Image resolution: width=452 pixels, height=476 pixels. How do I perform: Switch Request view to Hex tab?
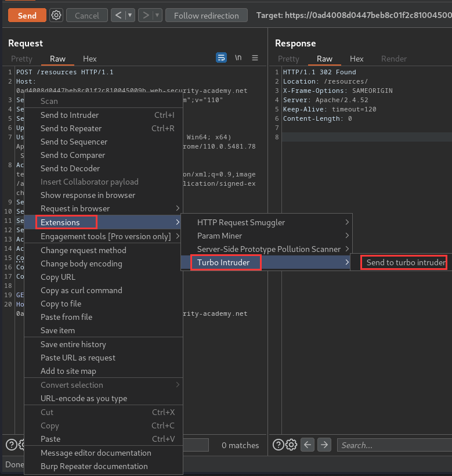(90, 59)
